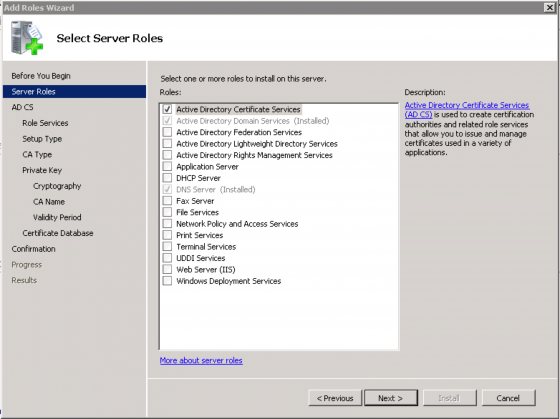Select the Private Key step
This screenshot has height=419, width=560.
[42, 170]
